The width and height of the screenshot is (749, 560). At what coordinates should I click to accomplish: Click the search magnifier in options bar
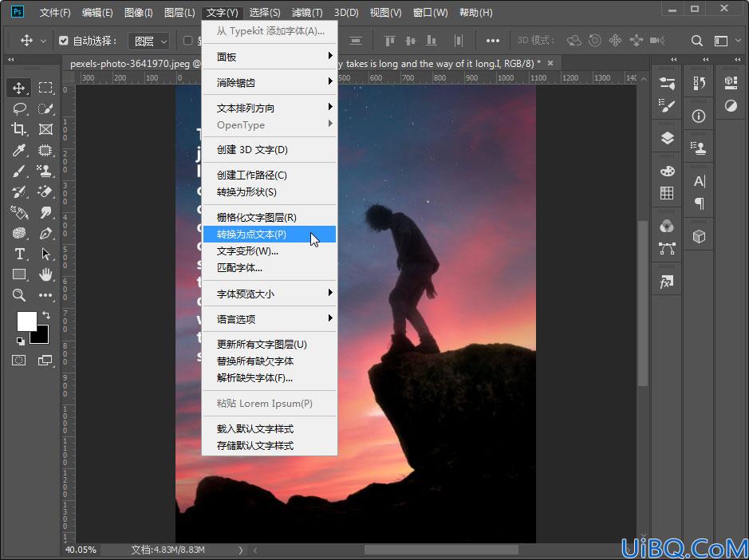(697, 41)
